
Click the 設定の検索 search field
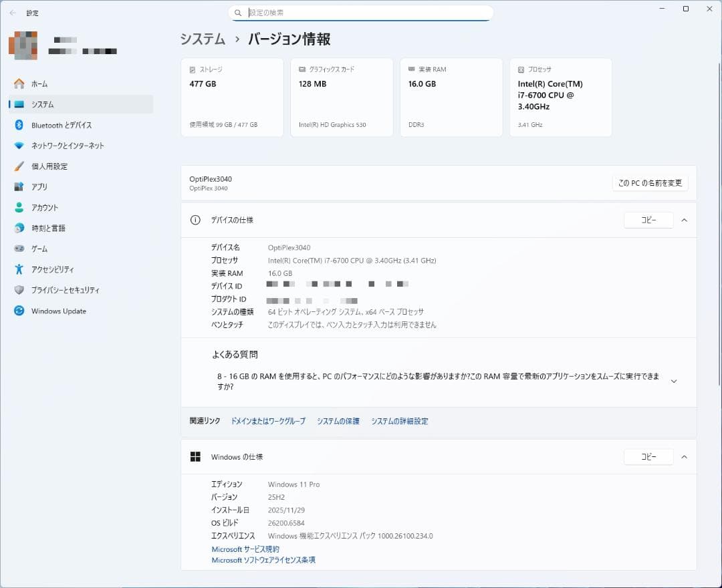pos(361,13)
